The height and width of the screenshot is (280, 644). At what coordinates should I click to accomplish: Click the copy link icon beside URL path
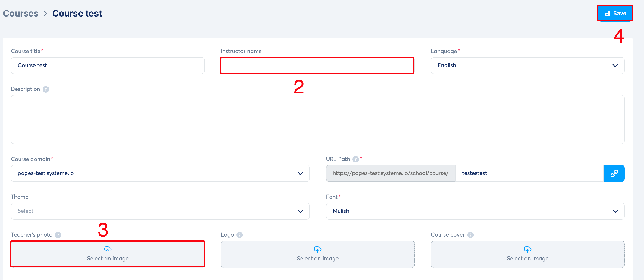click(614, 173)
